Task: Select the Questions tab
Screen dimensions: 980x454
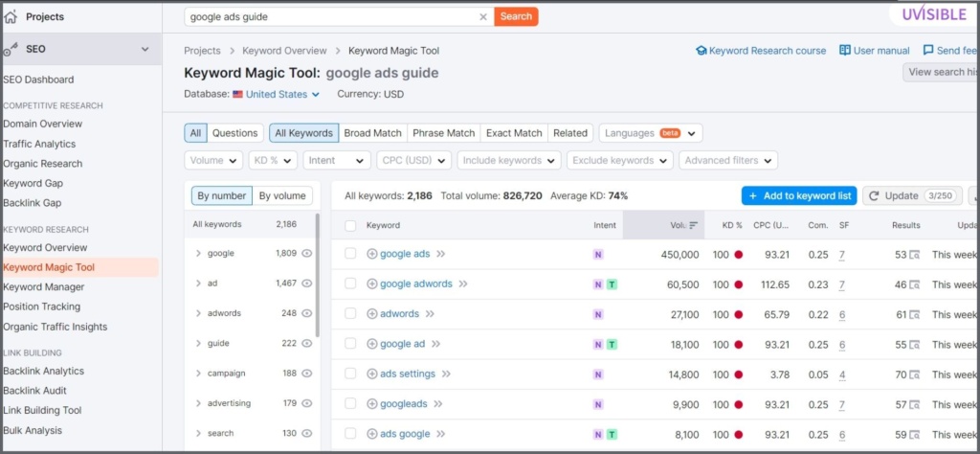Action: 235,133
